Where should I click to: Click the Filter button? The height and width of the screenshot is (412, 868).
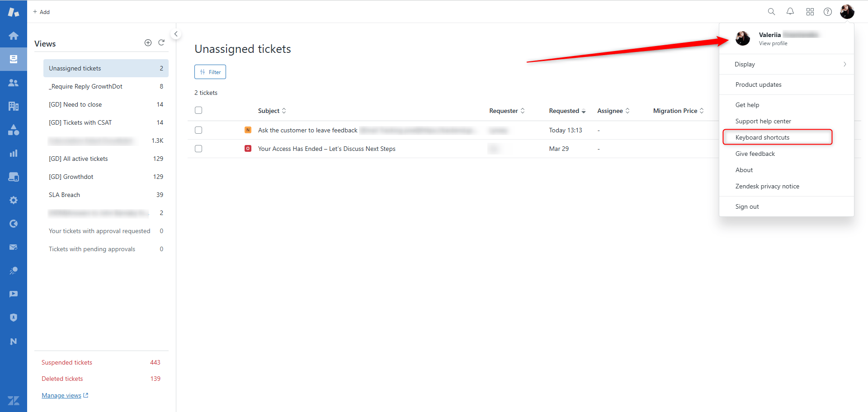pyautogui.click(x=210, y=72)
